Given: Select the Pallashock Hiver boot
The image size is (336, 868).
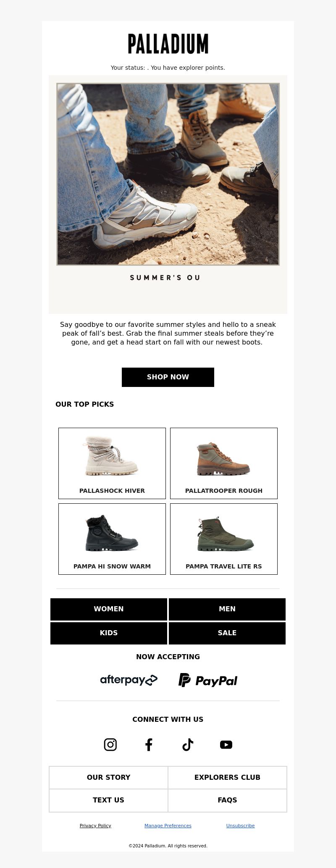Looking at the screenshot, I should tap(112, 463).
